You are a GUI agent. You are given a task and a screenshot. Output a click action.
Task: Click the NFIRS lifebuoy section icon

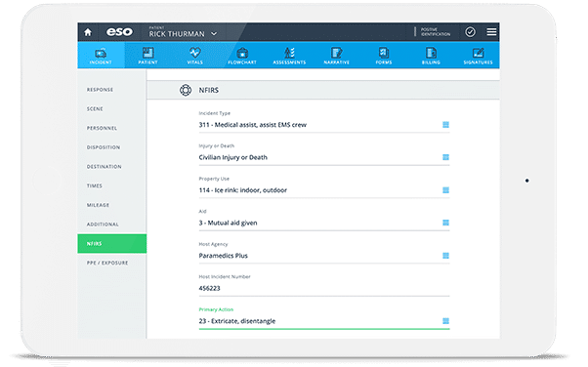click(186, 91)
